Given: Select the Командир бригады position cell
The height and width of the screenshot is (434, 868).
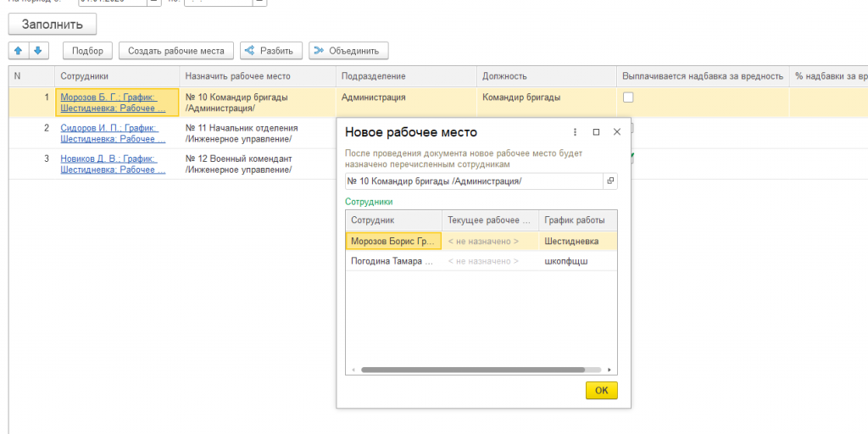Looking at the screenshot, I should tap(547, 103).
